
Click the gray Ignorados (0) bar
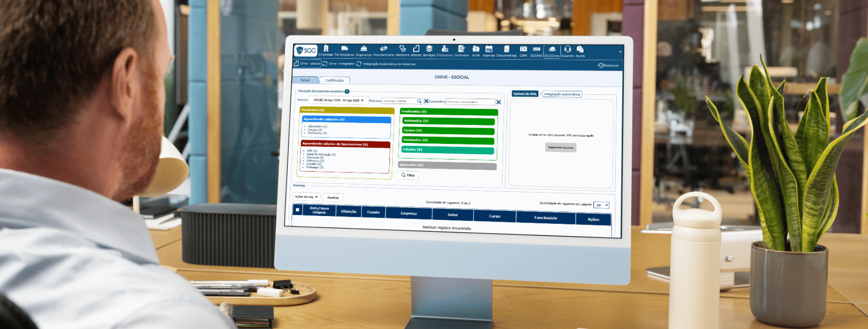tap(447, 166)
